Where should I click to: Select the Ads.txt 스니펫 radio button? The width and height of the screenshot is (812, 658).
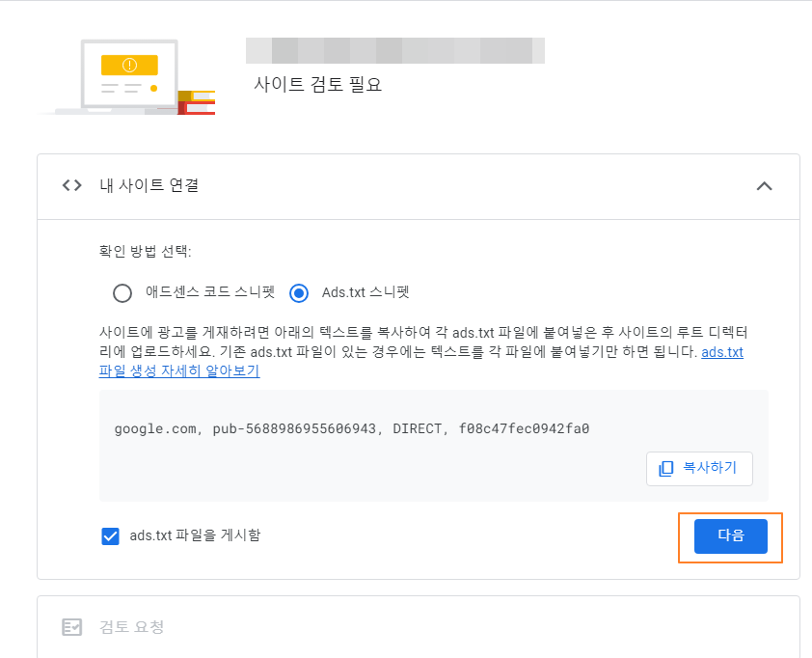[x=301, y=292]
